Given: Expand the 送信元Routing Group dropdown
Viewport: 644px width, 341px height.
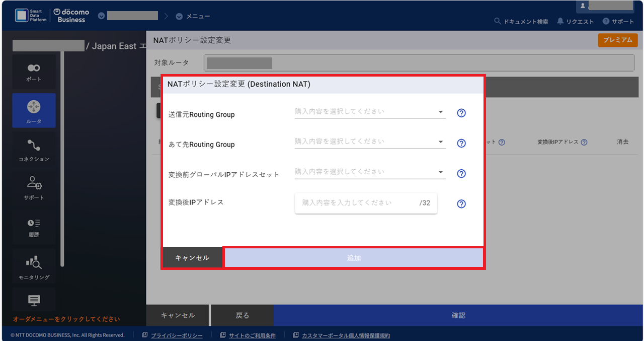Looking at the screenshot, I should 370,112.
